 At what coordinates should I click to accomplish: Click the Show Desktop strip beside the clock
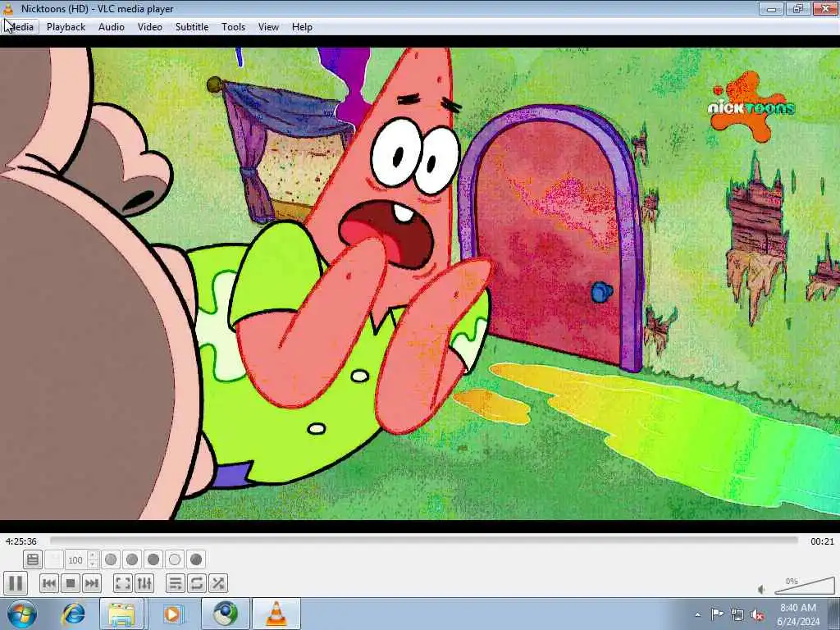pyautogui.click(x=834, y=614)
